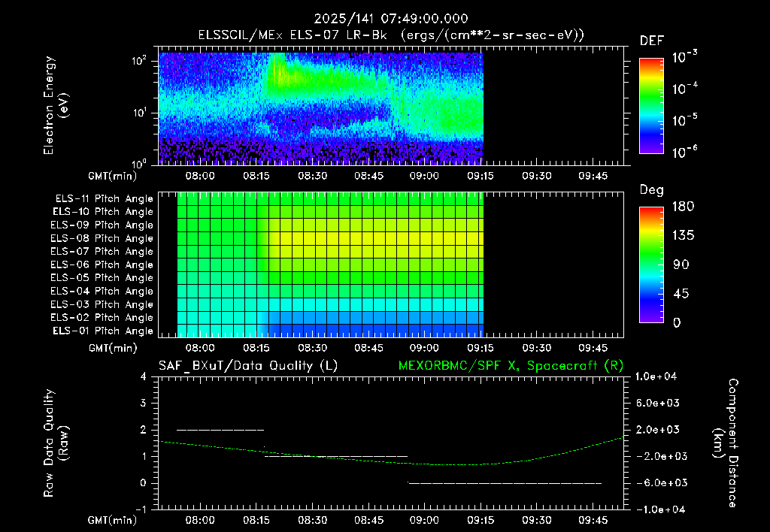
Task: Click 08:30 tick label under pitch angle plot
Action: (312, 349)
